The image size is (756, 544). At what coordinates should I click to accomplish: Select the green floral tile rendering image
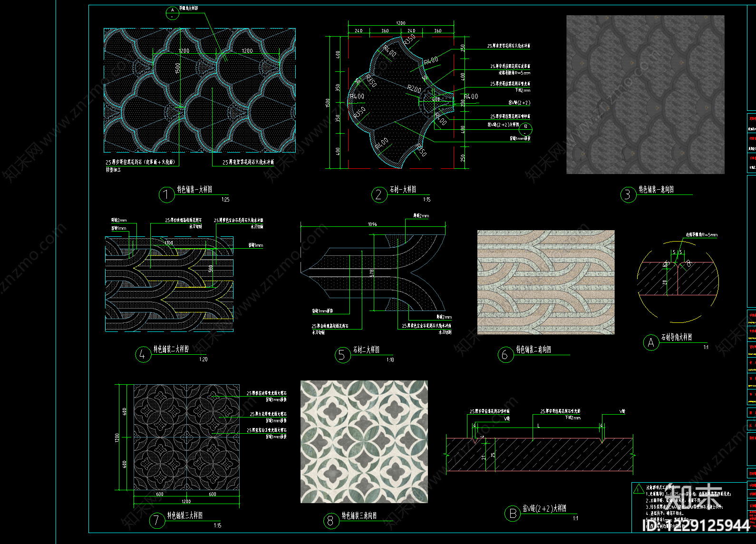click(x=364, y=442)
